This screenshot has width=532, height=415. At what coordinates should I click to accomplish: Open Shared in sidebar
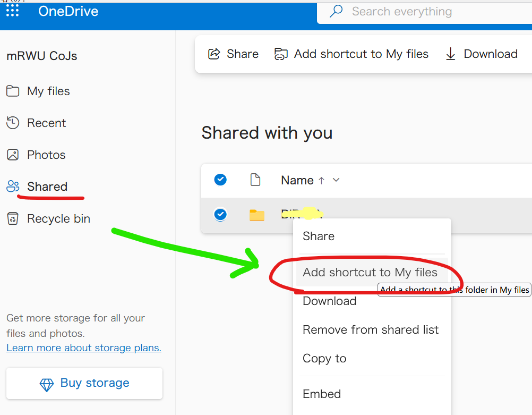[x=47, y=187]
